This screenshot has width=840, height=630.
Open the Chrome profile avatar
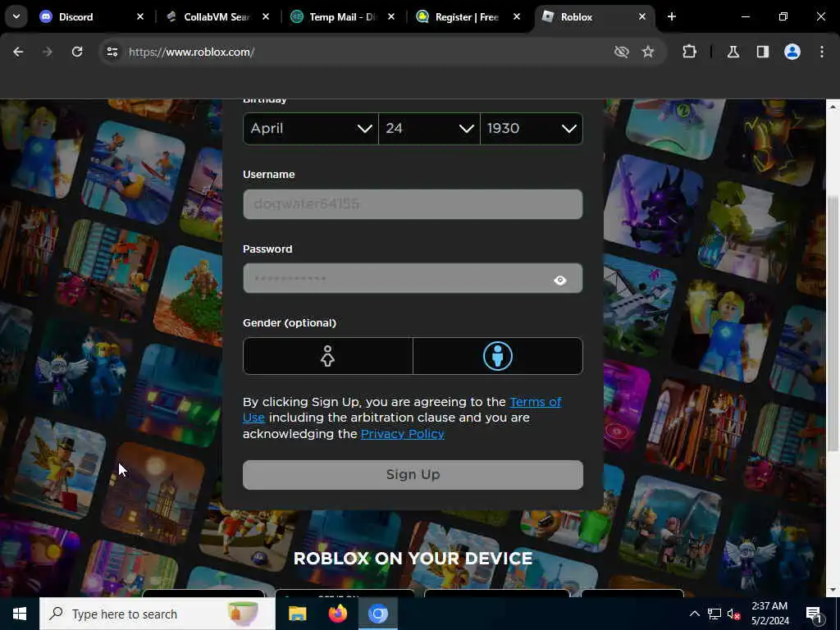coord(792,52)
